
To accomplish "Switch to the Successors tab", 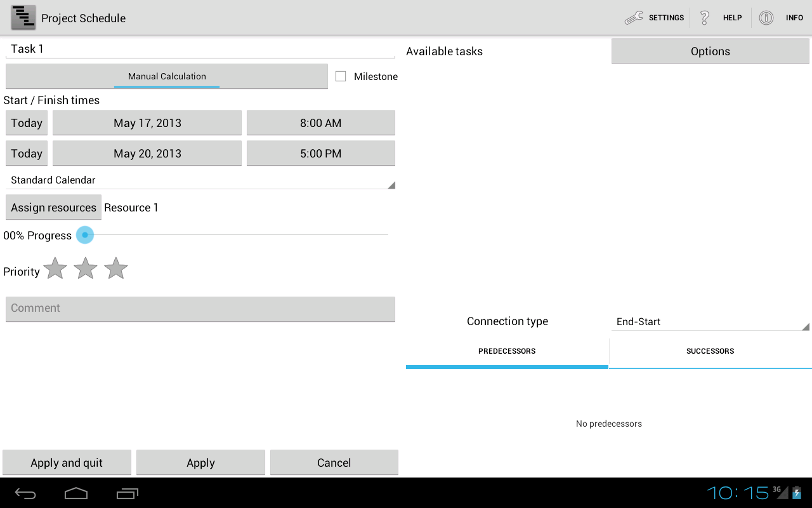I will 710,351.
